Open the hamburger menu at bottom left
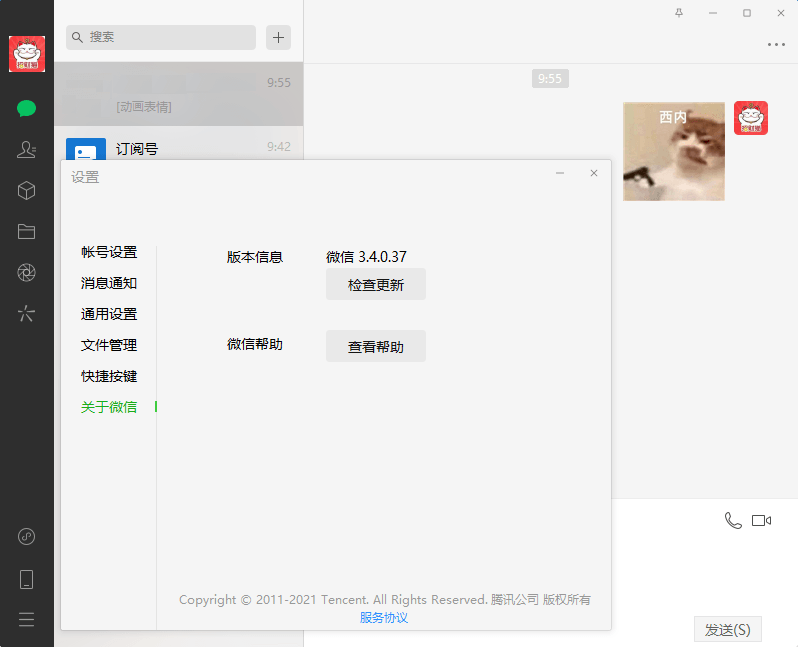Screen dimensions: 798x647 pyautogui.click(x=27, y=619)
